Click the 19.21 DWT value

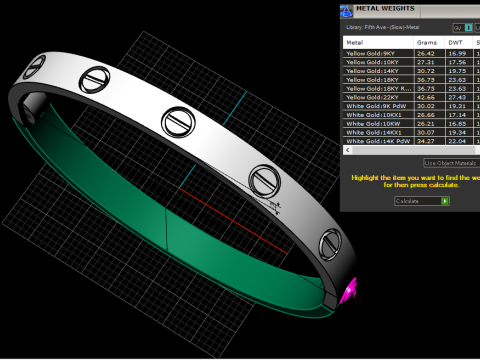pos(457,106)
